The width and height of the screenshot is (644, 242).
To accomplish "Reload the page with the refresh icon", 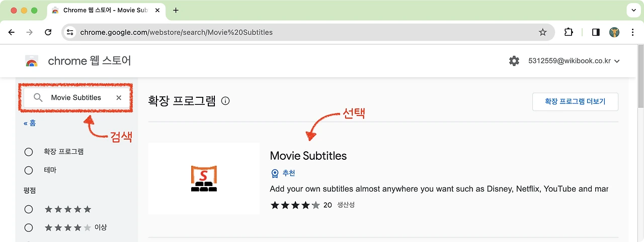I will 48,32.
